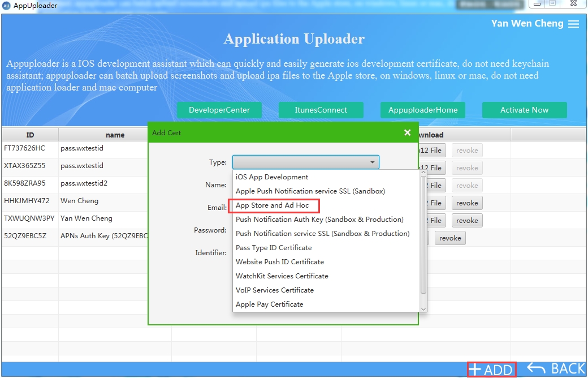Image resolution: width=588 pixels, height=378 pixels.
Task: Revoke the Yan Wen Cheng certificate
Action: click(467, 220)
